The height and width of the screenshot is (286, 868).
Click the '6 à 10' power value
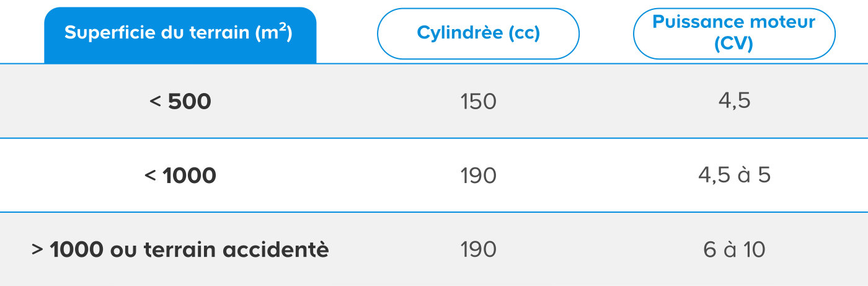pos(735,249)
